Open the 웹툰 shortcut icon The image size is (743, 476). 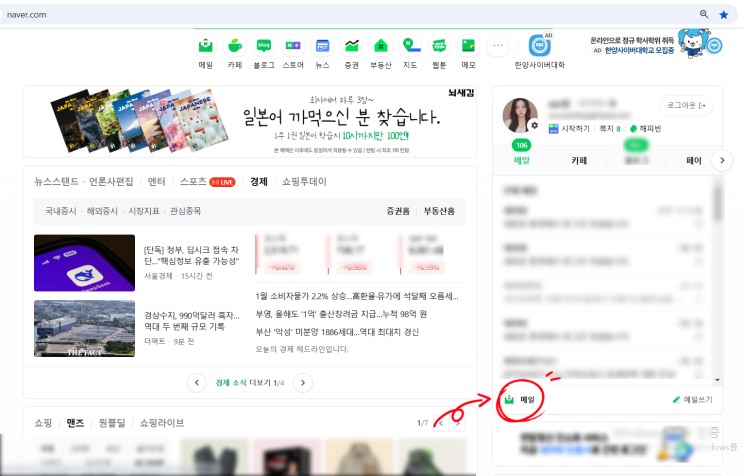pos(439,46)
